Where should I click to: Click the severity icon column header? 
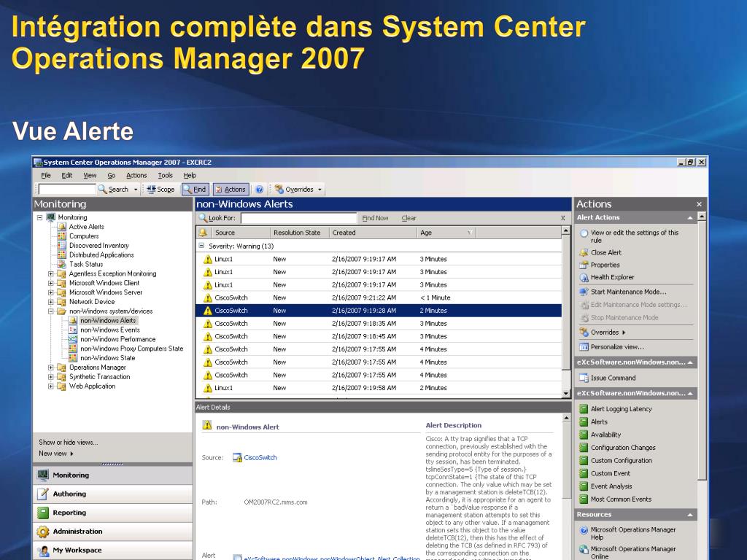coord(203,233)
